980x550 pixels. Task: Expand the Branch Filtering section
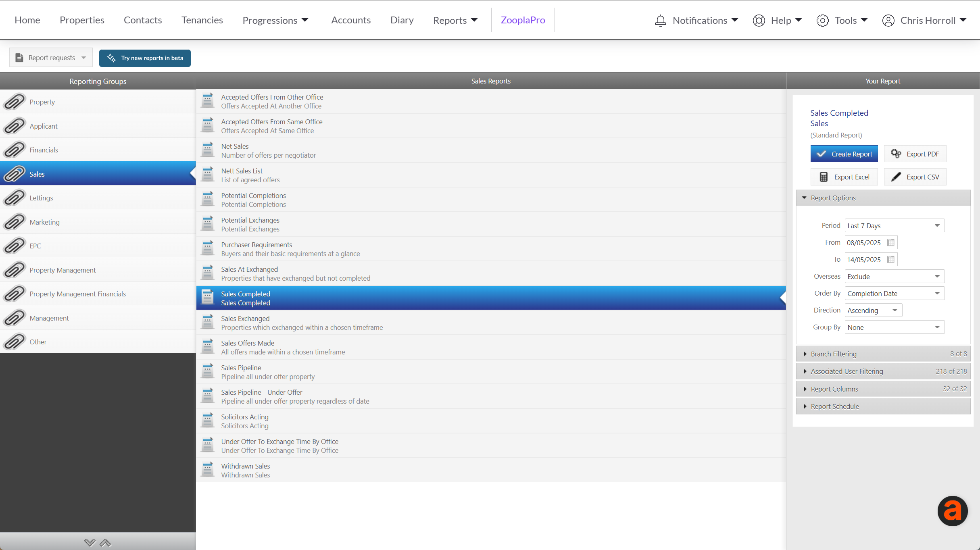[x=883, y=354]
